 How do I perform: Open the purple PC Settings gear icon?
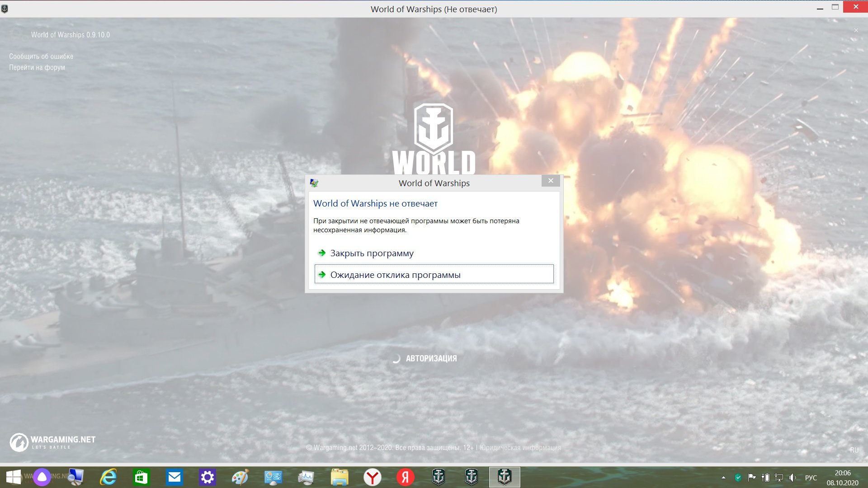(x=208, y=477)
